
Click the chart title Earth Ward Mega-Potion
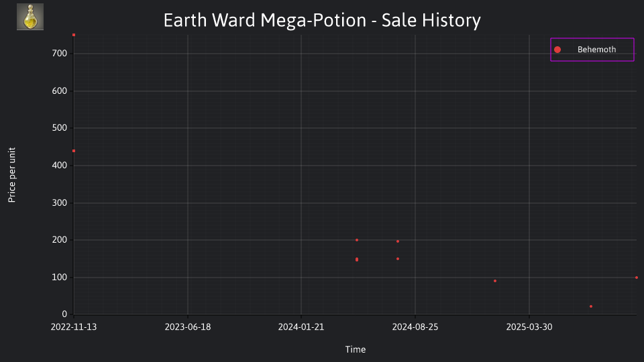point(265,20)
